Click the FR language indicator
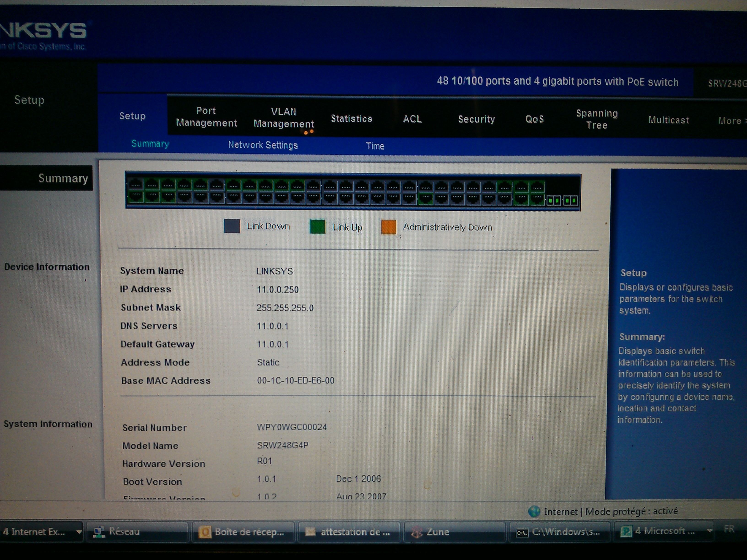The image size is (747, 560). 729,529
